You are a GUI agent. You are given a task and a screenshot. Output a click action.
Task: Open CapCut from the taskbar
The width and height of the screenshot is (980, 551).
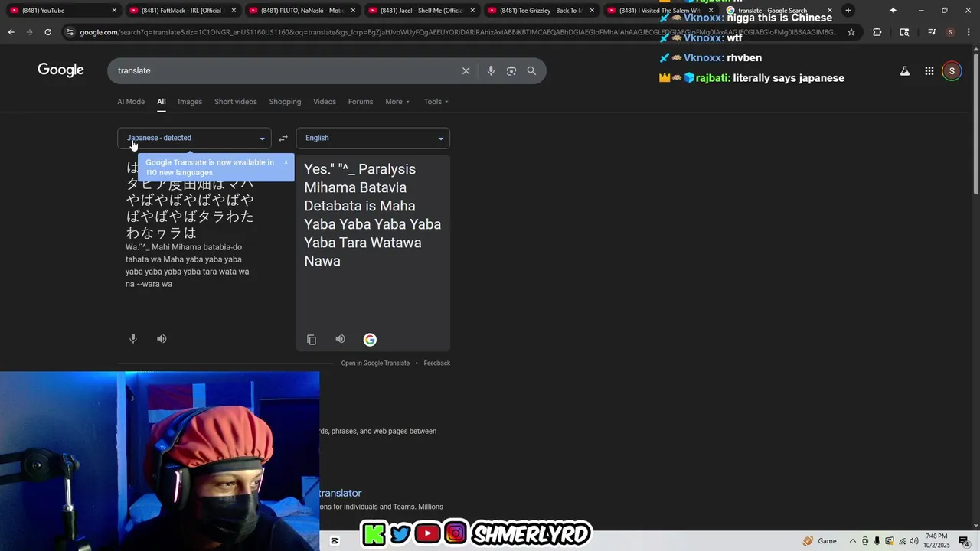pos(335,540)
